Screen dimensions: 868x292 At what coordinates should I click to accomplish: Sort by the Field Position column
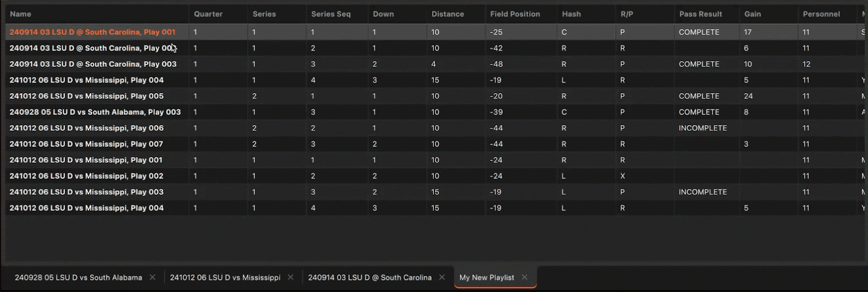(515, 14)
